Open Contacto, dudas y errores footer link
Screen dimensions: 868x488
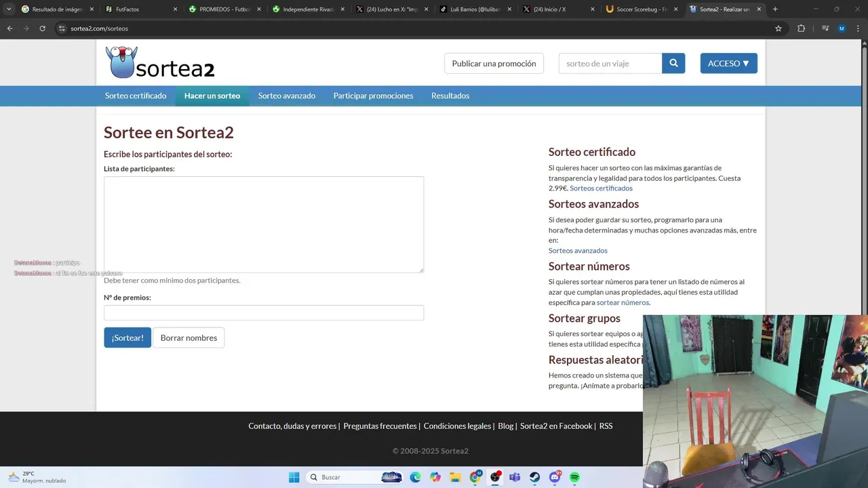[292, 426]
